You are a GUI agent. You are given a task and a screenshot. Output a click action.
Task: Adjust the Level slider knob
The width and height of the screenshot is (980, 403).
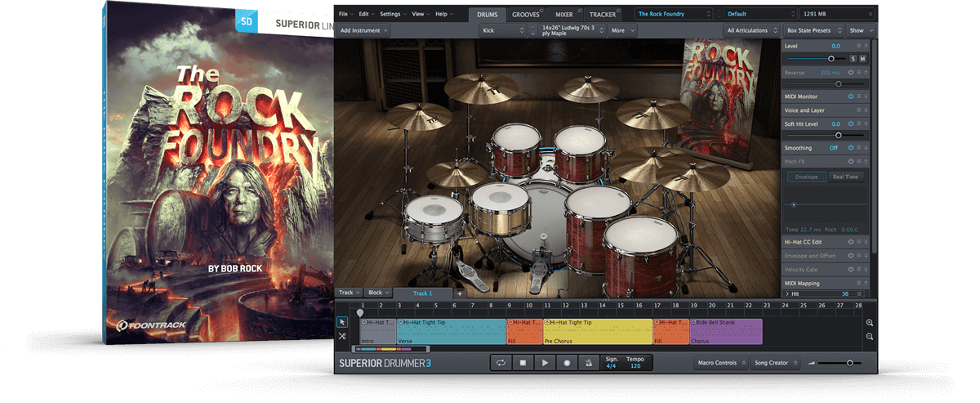(831, 59)
